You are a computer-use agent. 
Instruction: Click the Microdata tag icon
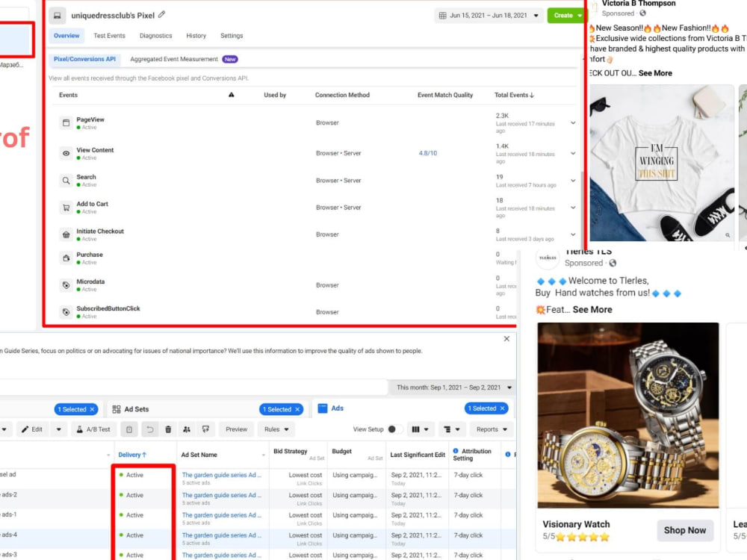(66, 285)
